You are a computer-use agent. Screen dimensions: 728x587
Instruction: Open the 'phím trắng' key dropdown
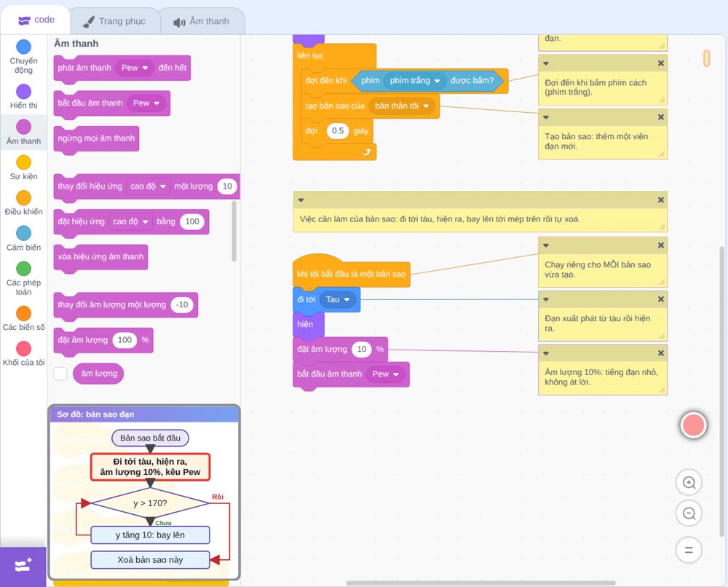[x=415, y=81]
